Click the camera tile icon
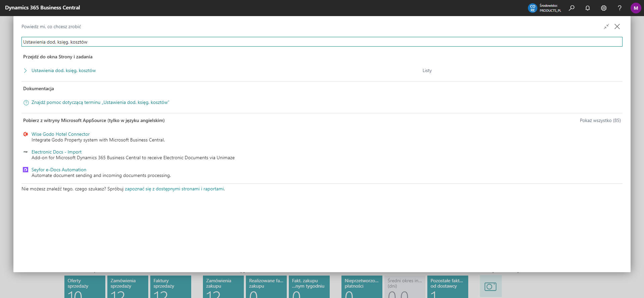The width and height of the screenshot is (644, 298). click(x=491, y=286)
